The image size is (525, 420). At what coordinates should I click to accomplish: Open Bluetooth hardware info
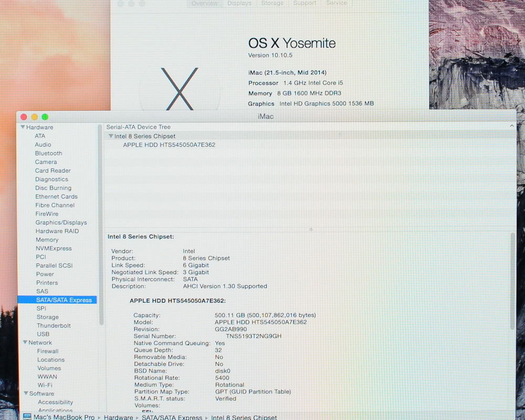click(48, 153)
